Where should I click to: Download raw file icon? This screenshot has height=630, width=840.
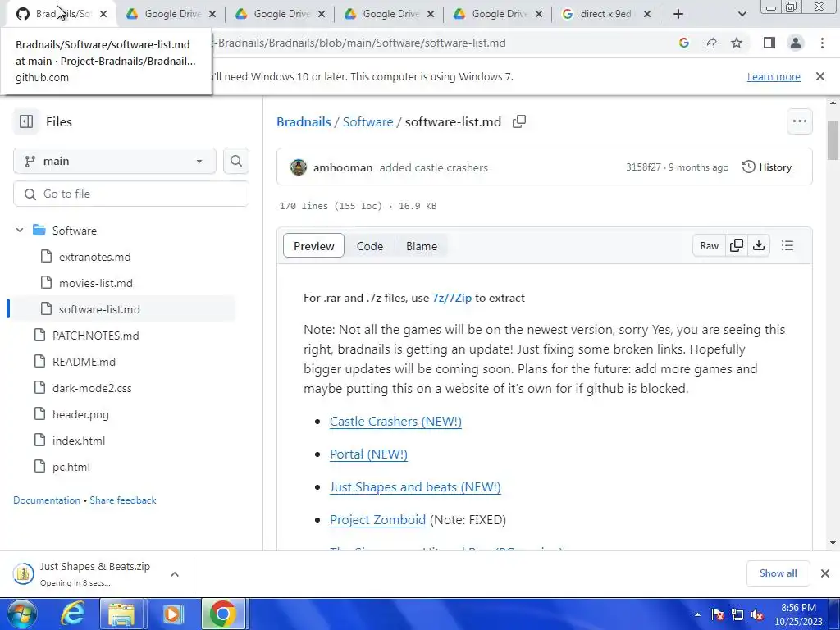point(759,245)
